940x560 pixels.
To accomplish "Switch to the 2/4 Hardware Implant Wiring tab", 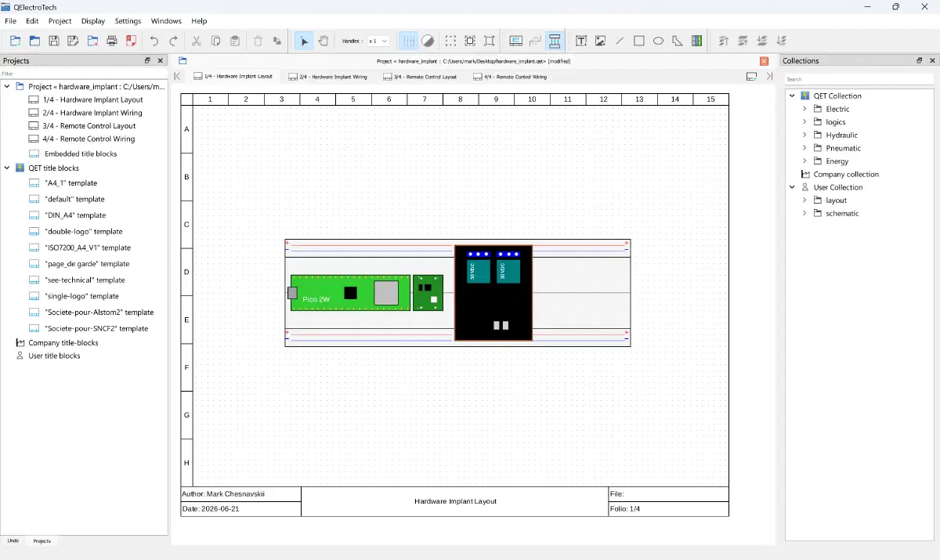I will click(x=328, y=77).
